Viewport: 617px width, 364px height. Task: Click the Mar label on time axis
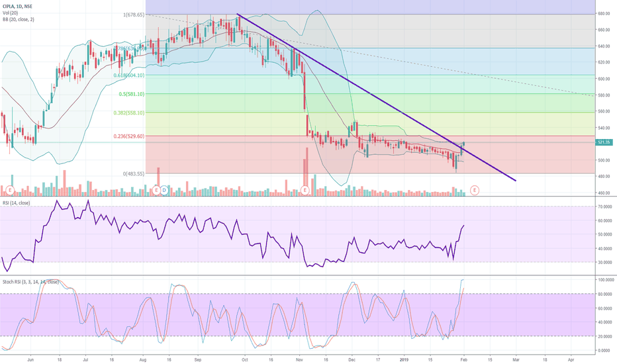point(516,359)
